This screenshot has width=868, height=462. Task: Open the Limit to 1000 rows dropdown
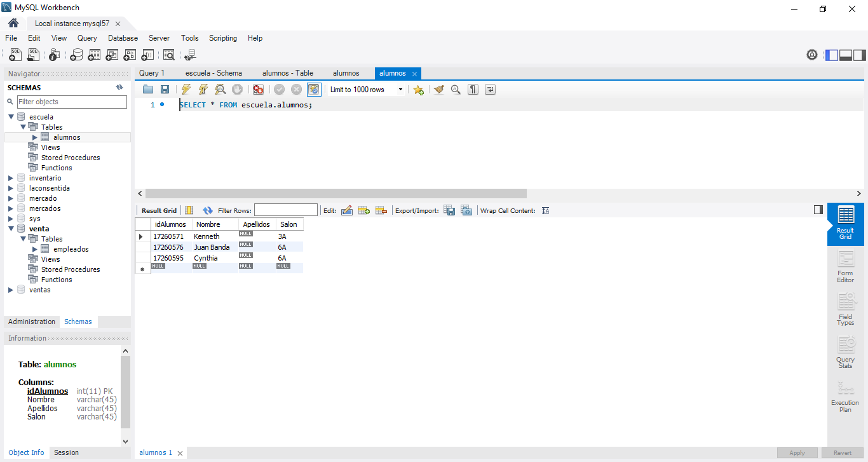[367, 90]
